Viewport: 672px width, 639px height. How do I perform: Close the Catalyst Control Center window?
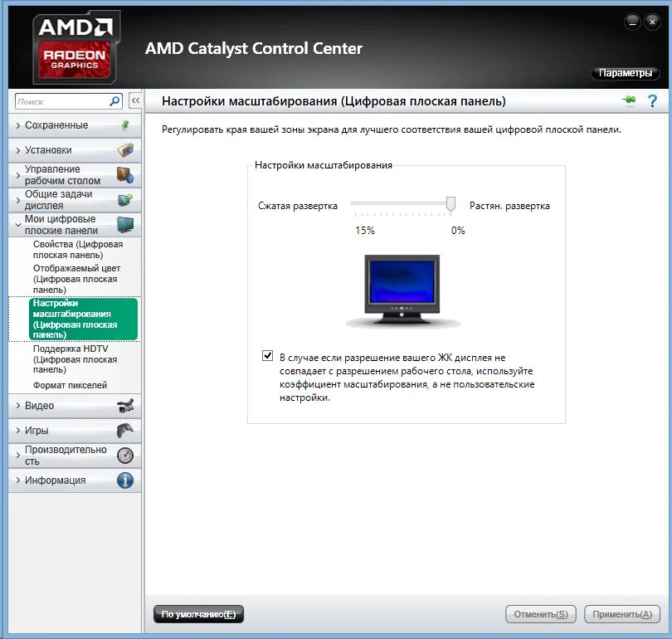click(652, 22)
